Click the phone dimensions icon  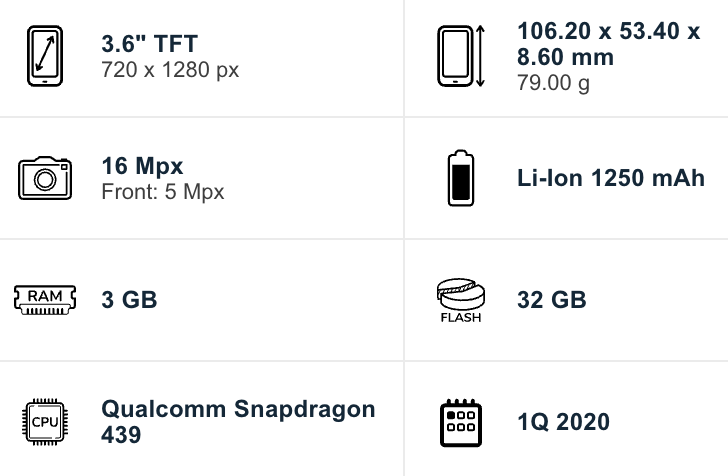pos(461,57)
